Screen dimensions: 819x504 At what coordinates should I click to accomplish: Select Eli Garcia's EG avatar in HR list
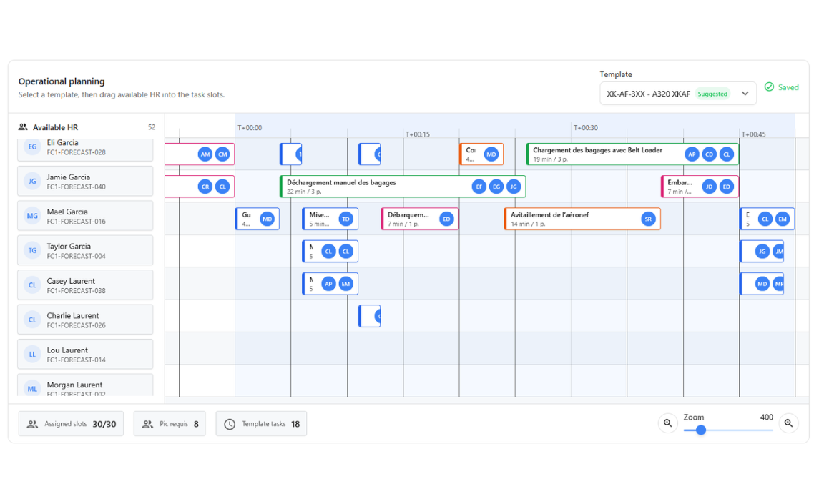click(32, 147)
